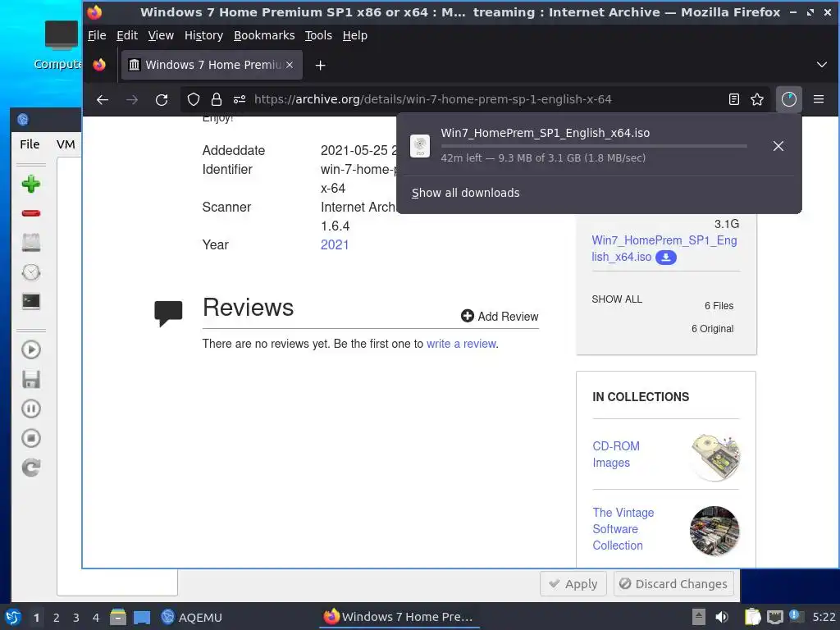
Task: Open the 2021 year link
Action: pyautogui.click(x=335, y=244)
